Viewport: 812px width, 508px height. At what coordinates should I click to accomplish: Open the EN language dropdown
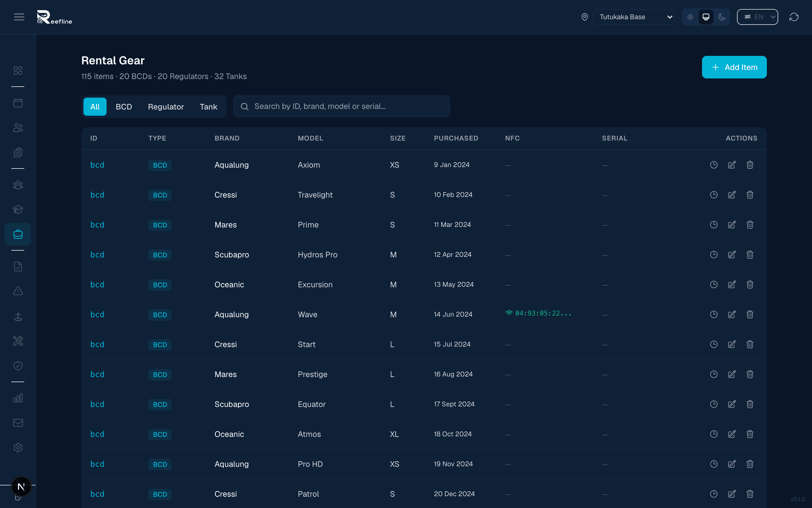coord(757,17)
